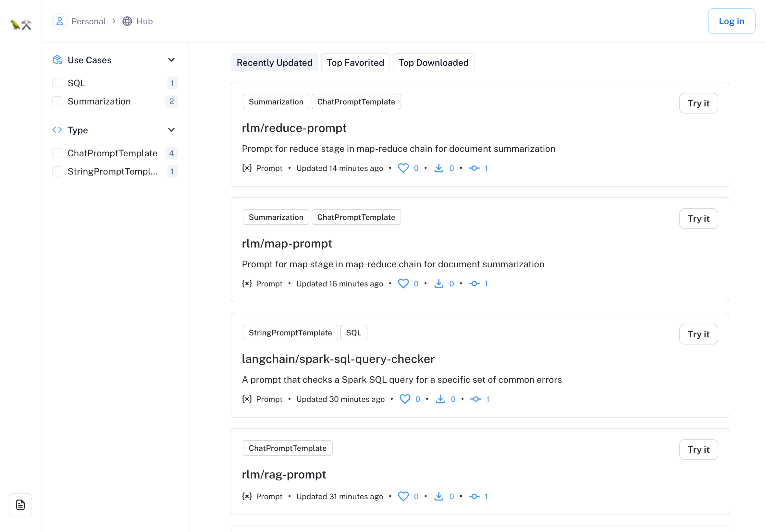This screenshot has width=766, height=532.
Task: Click Summarization tag on rlm/reduce-prompt card
Action: (276, 102)
